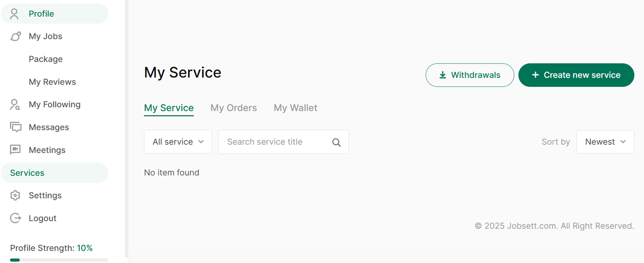Open Package in the sidebar
Viewport: 644px width, 263px height.
pos(45,59)
